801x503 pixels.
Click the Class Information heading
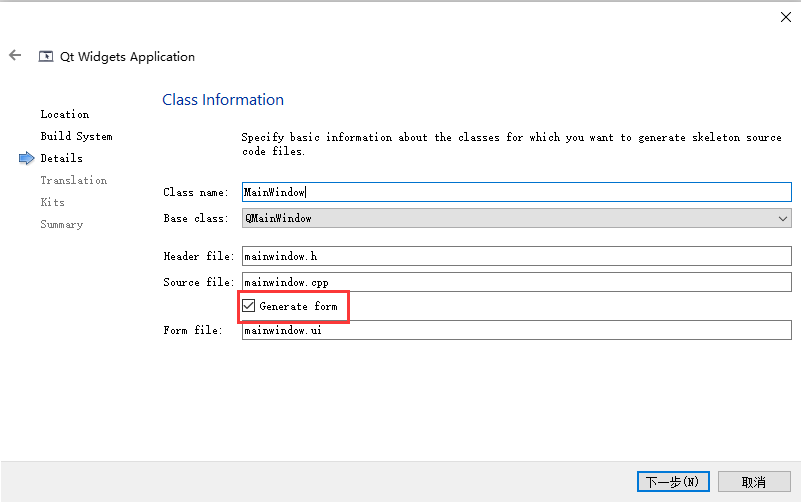223,100
